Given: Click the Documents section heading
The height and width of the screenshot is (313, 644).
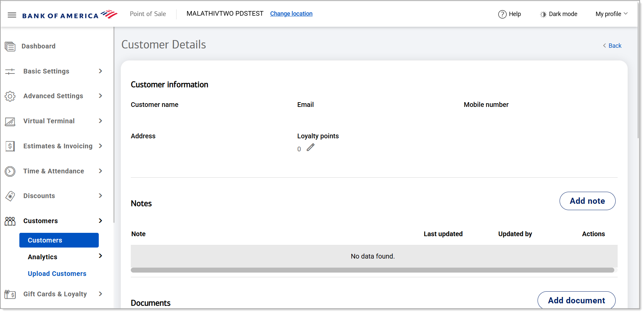Looking at the screenshot, I should [150, 303].
